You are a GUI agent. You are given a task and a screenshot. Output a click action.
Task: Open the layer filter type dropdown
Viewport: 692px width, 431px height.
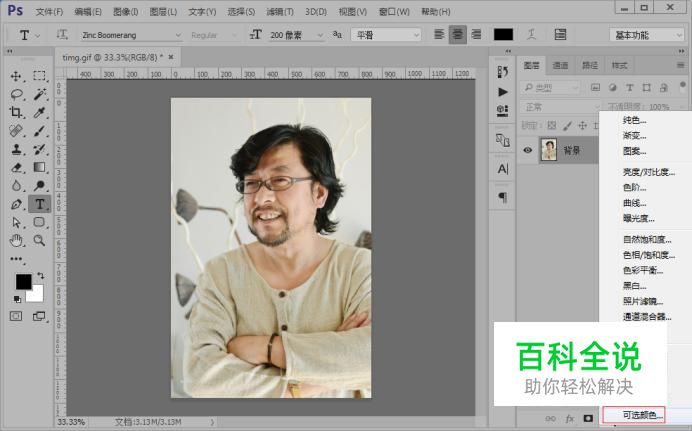point(549,88)
